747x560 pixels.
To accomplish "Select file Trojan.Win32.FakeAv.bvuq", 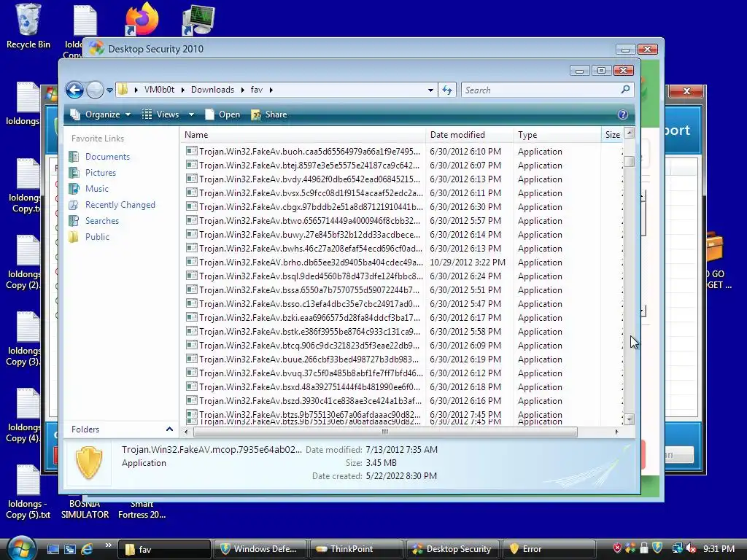I will (x=309, y=373).
